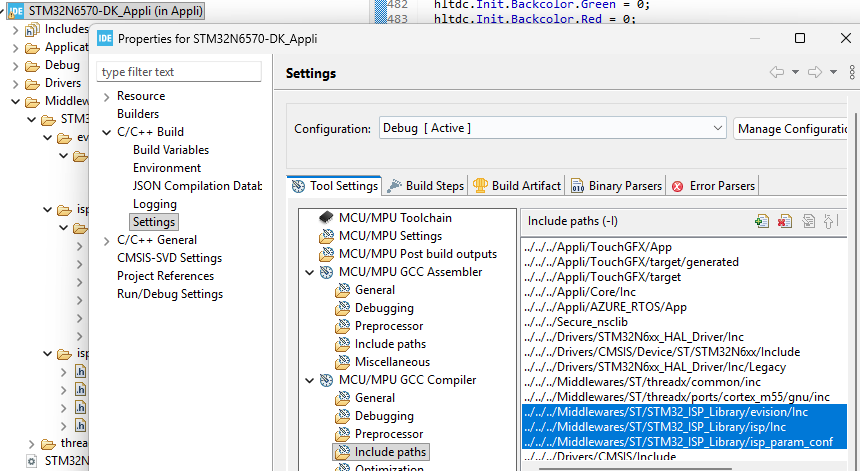
Task: Select Build Variables in the properties tree
Action: (x=171, y=150)
